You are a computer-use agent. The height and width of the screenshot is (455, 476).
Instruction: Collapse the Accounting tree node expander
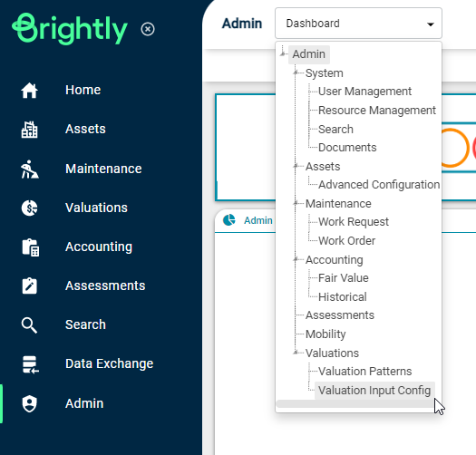(x=296, y=259)
